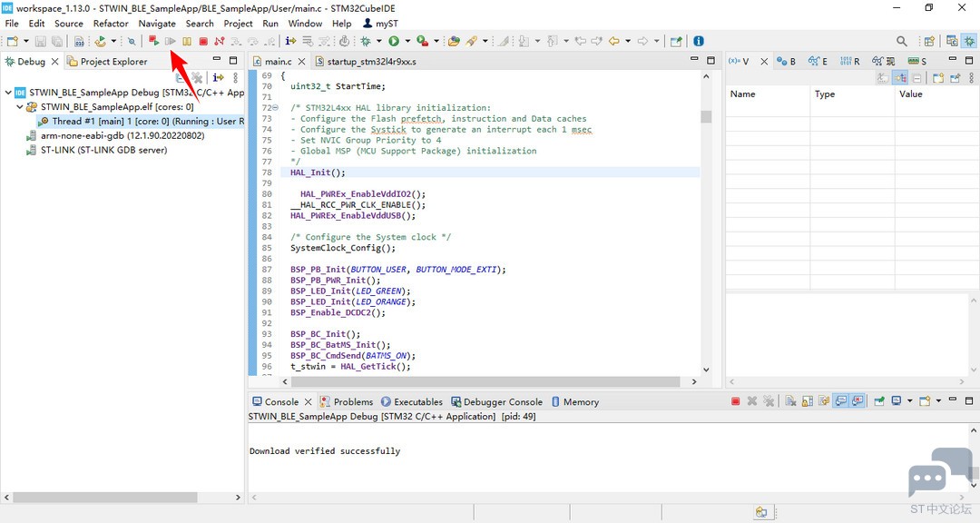Open a new perspective with the Open Perspective button
Screen dimensions: 980x523
[929, 41]
